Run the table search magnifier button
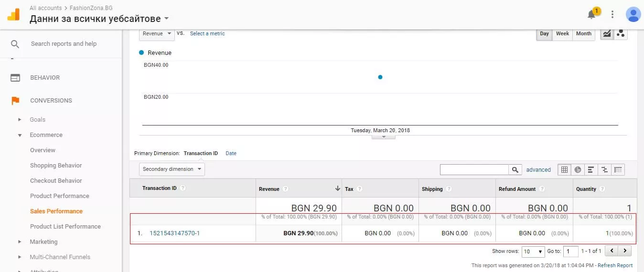The image size is (644, 272). 515,169
